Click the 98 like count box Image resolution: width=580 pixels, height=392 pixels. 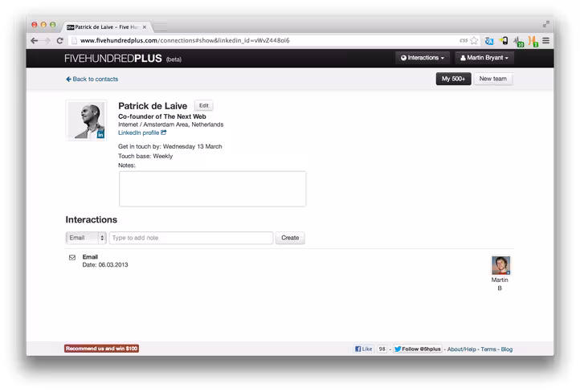382,349
